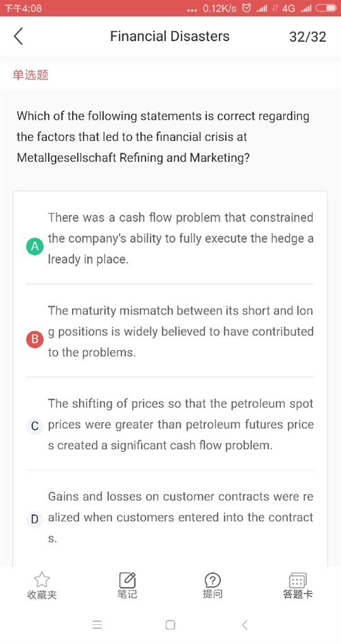Tap the question mark ask icon
The image size is (341, 644).
(212, 580)
